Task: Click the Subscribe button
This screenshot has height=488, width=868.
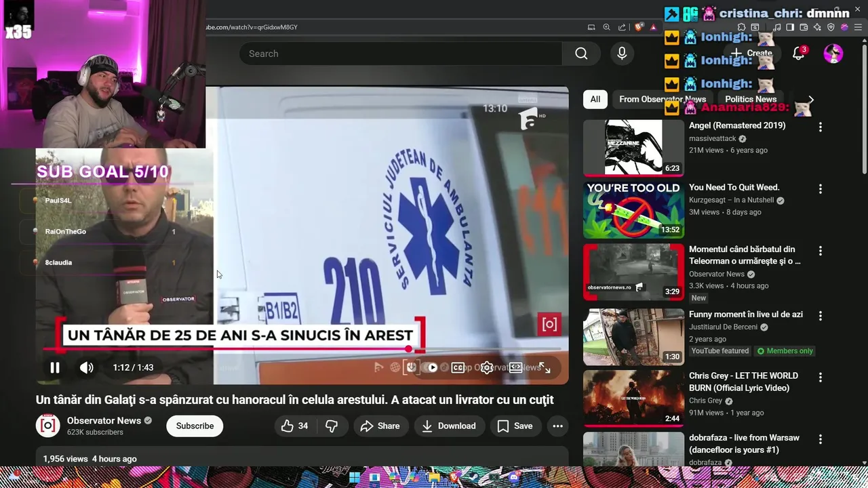Action: tap(195, 426)
